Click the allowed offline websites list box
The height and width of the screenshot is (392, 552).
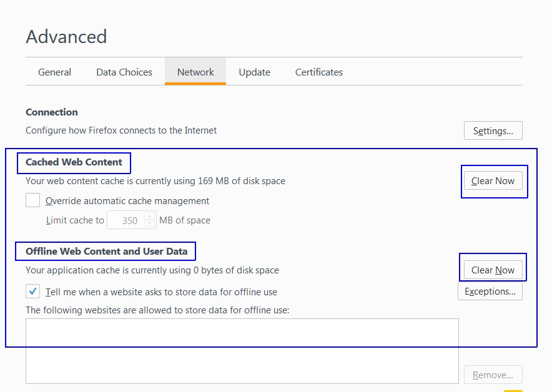coord(242,351)
